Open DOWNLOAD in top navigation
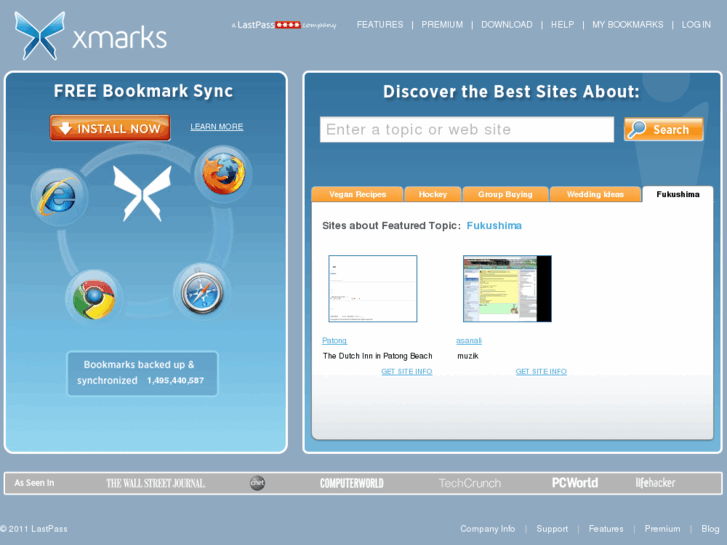Screen dimensions: 727x545 [x=507, y=25]
